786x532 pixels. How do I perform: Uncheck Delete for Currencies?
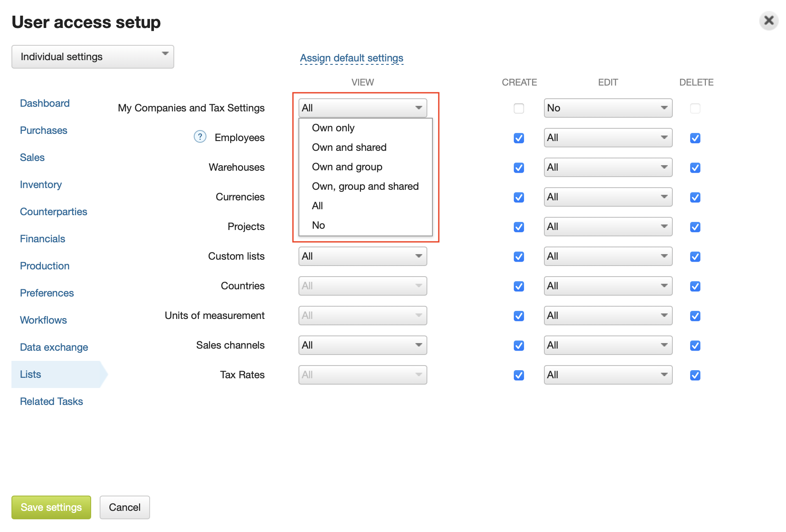695,197
